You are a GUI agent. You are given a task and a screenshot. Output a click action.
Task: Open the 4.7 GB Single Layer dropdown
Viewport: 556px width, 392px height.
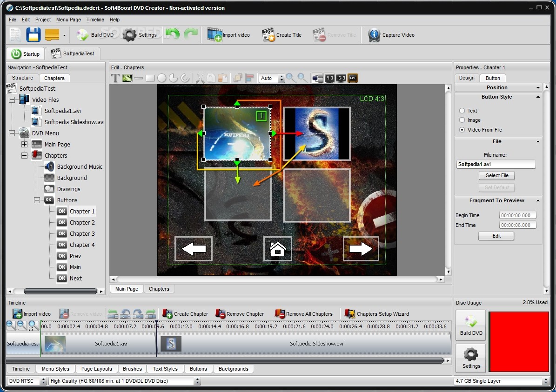point(546,381)
